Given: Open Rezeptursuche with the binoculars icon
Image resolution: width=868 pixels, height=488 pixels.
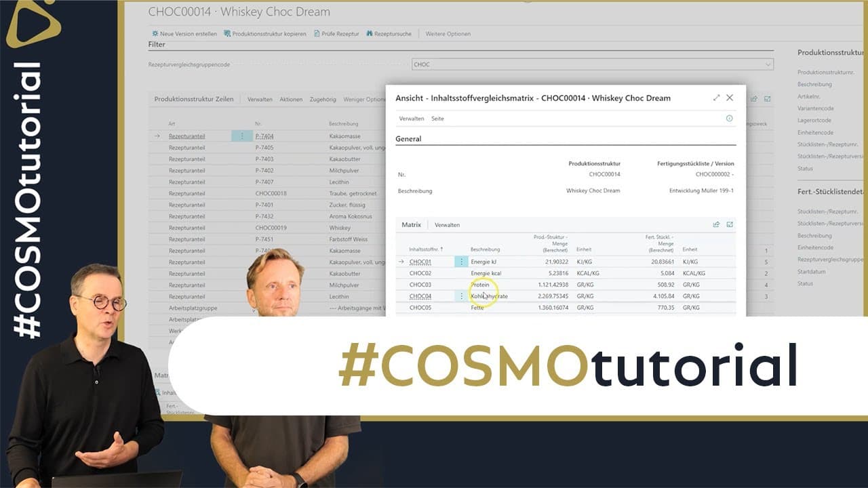Looking at the screenshot, I should (x=389, y=34).
